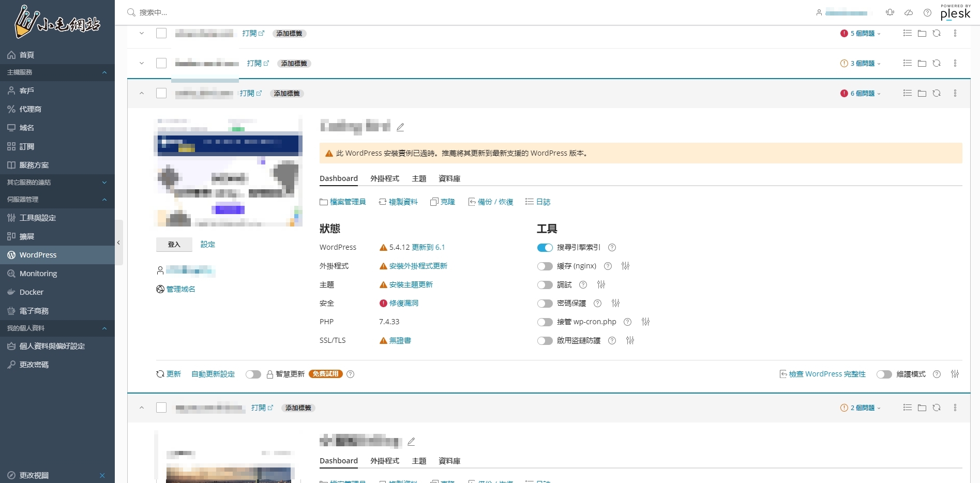
Task: Click the help icon beside 搜尋引擎索引
Action: point(612,248)
